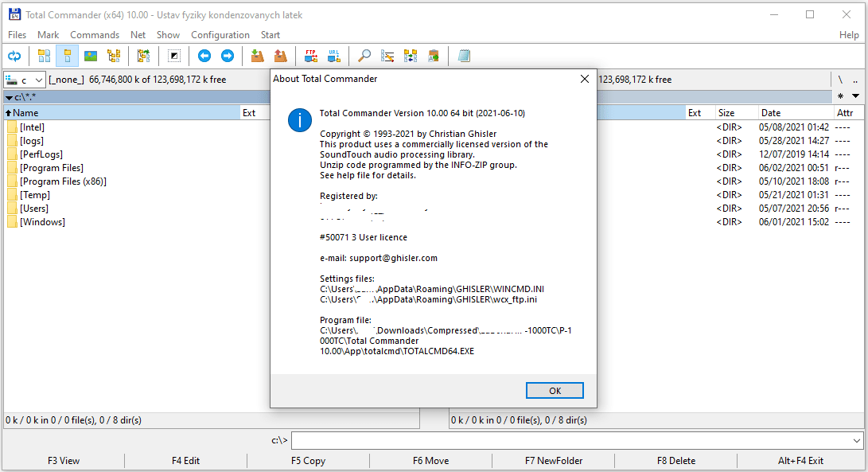Open command line history dropdown
The height and width of the screenshot is (472, 868).
[857, 441]
